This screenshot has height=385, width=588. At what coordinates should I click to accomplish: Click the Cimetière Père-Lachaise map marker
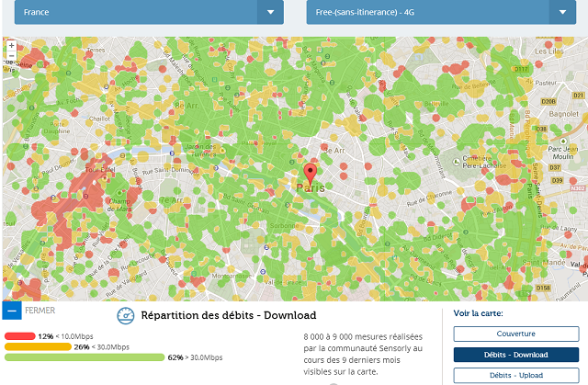tap(458, 163)
